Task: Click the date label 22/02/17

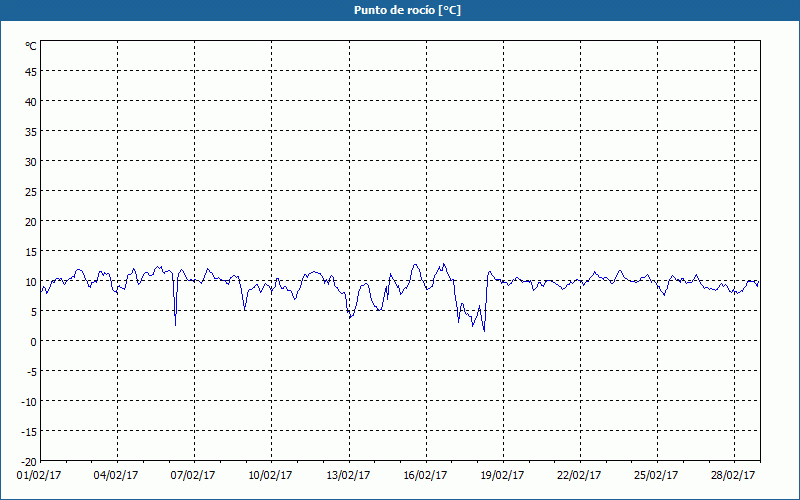Action: 579,476
